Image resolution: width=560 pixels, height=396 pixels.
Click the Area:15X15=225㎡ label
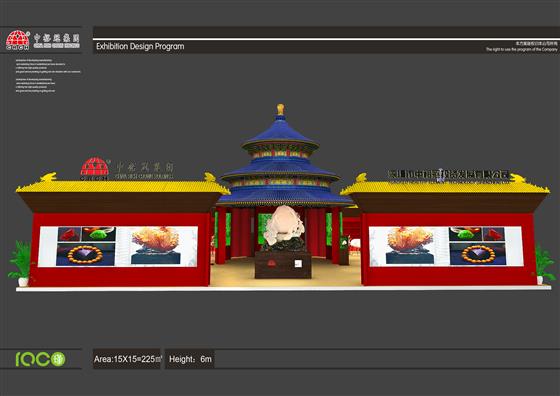(128, 359)
